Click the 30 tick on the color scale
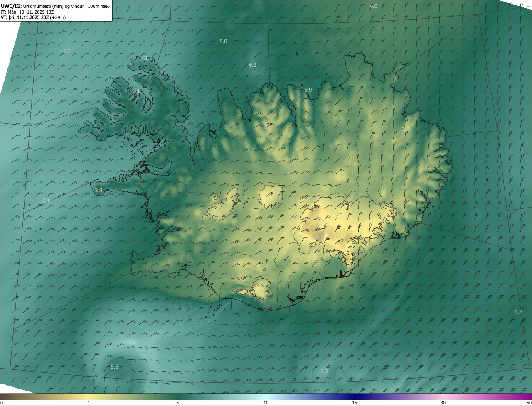The width and height of the screenshot is (532, 406). coord(443,403)
